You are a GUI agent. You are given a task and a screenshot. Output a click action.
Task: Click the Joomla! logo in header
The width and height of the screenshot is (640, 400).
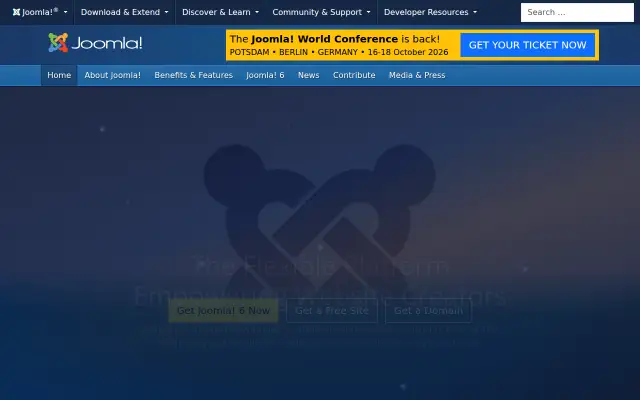coord(96,43)
